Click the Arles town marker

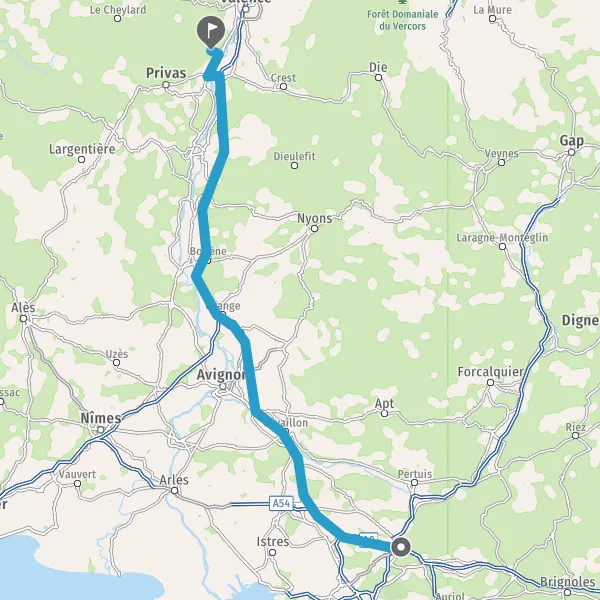(x=174, y=491)
